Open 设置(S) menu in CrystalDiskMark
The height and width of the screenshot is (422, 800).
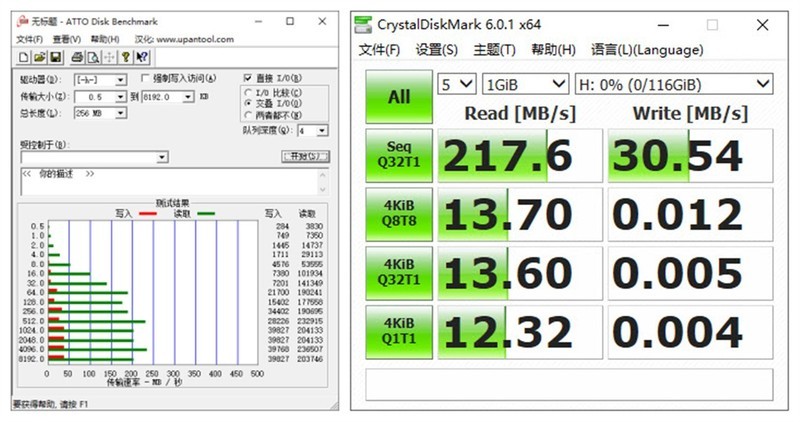pos(436,50)
